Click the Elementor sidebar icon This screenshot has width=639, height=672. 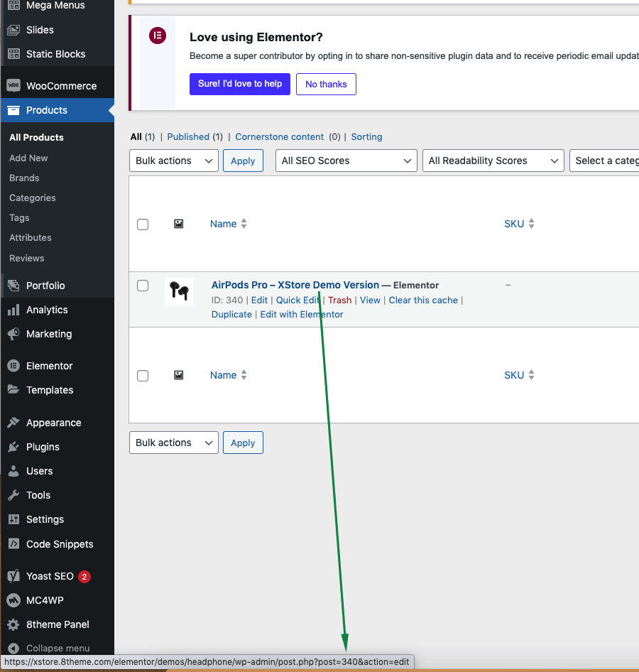coord(13,366)
